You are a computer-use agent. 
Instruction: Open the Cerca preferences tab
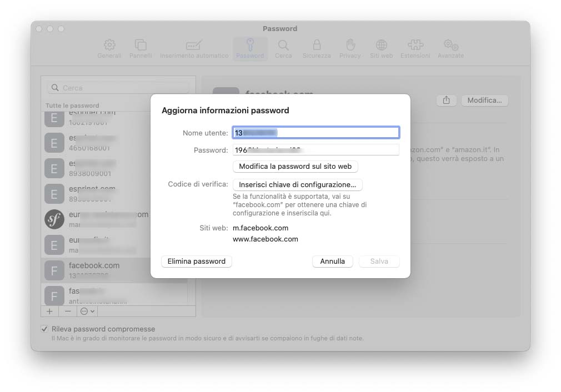283,49
